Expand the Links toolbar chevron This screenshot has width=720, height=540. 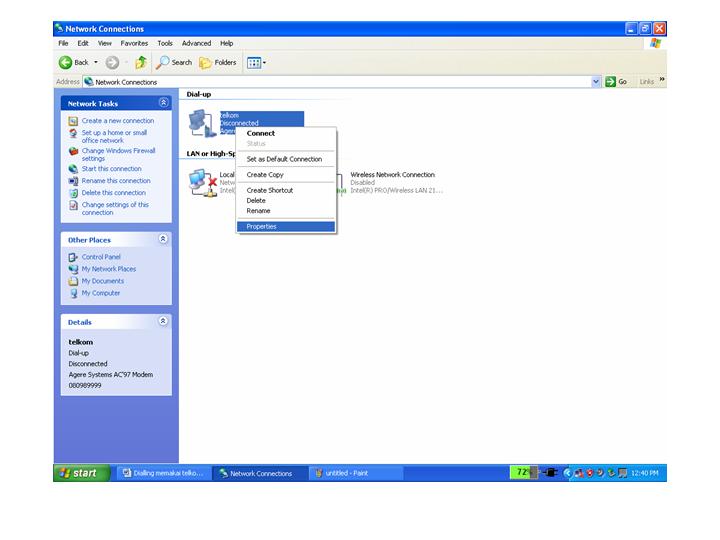662,80
